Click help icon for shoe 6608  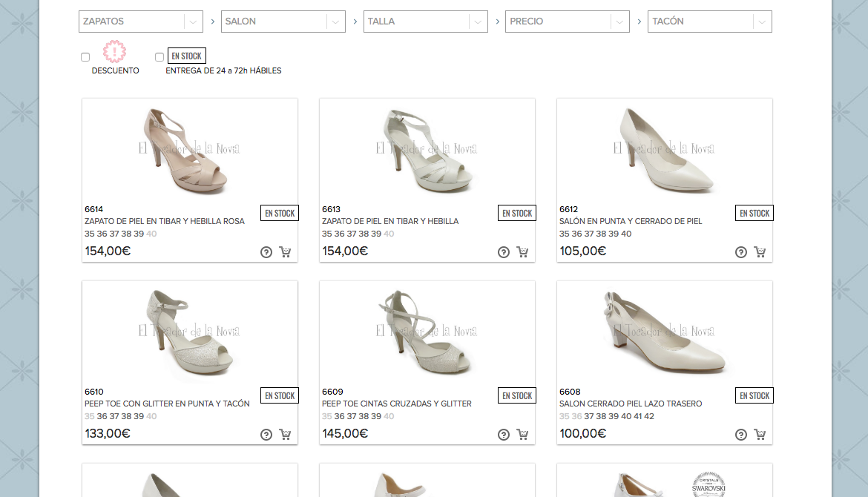pos(741,435)
